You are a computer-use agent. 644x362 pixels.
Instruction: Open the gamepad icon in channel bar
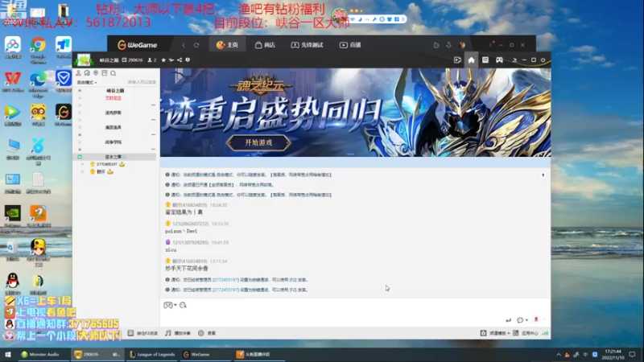pos(499,60)
